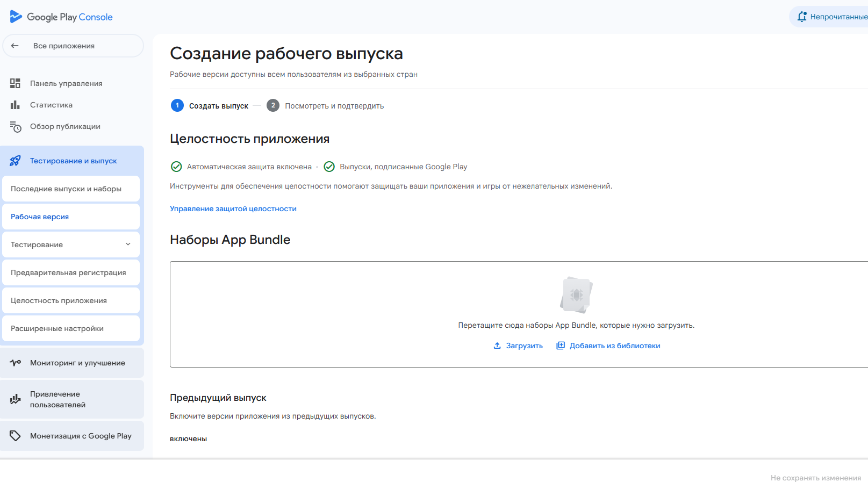
Task: Click the Загрузить upload button
Action: click(518, 346)
